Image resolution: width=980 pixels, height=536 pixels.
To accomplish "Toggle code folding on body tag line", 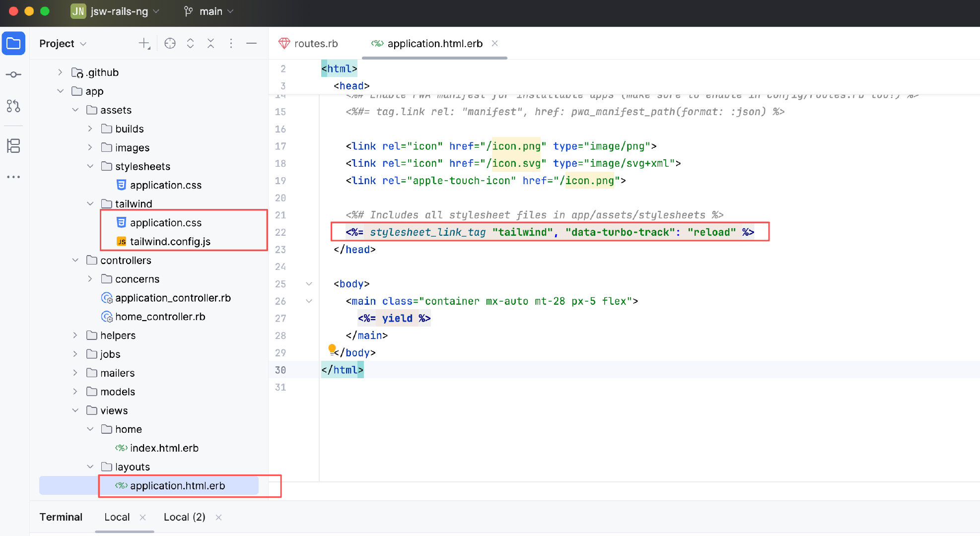I will pos(309,284).
